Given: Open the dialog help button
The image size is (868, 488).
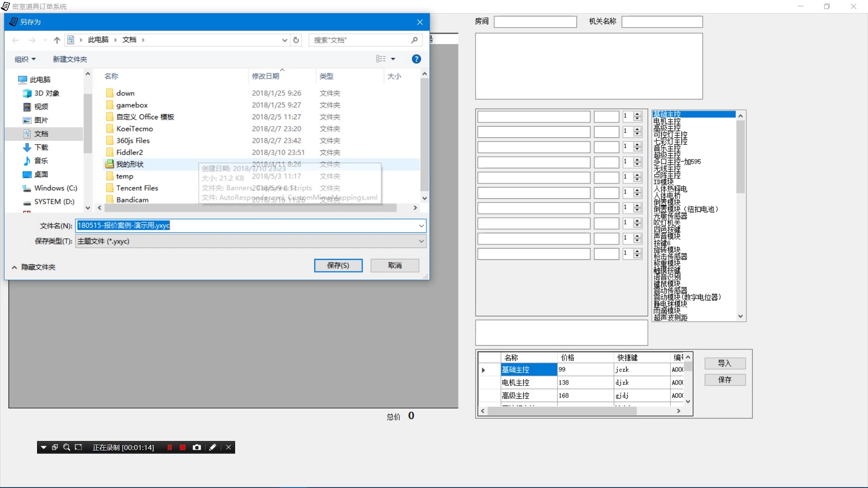Looking at the screenshot, I should (416, 59).
